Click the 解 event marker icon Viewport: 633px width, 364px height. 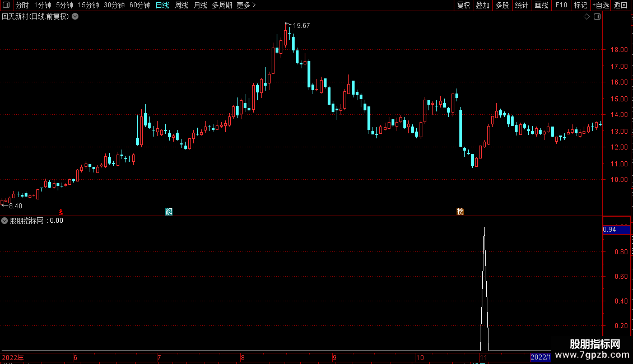point(169,212)
